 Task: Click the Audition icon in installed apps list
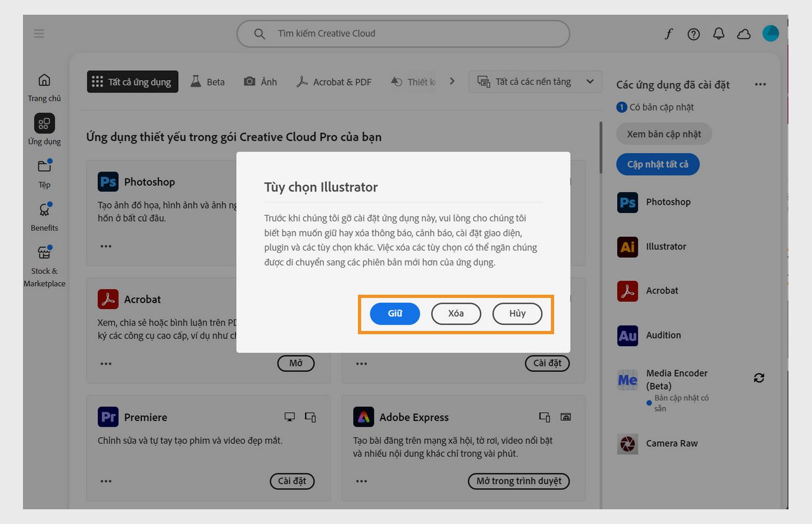point(628,336)
